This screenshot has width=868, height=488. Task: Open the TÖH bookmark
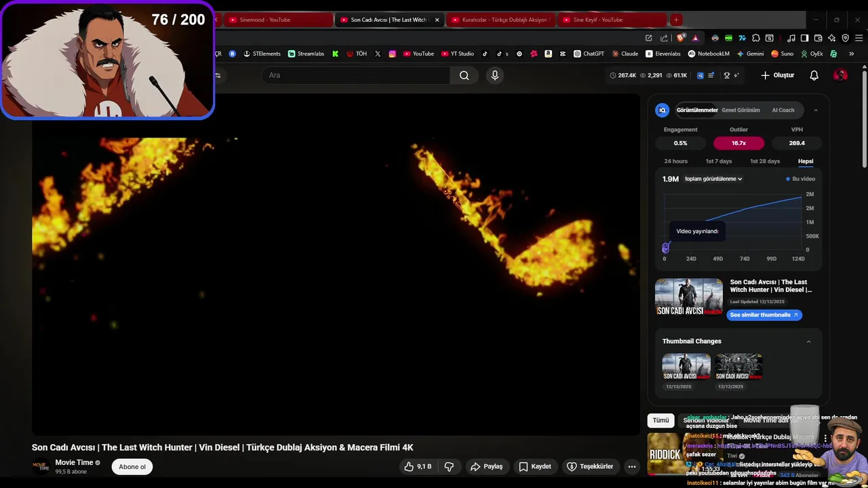coord(357,54)
